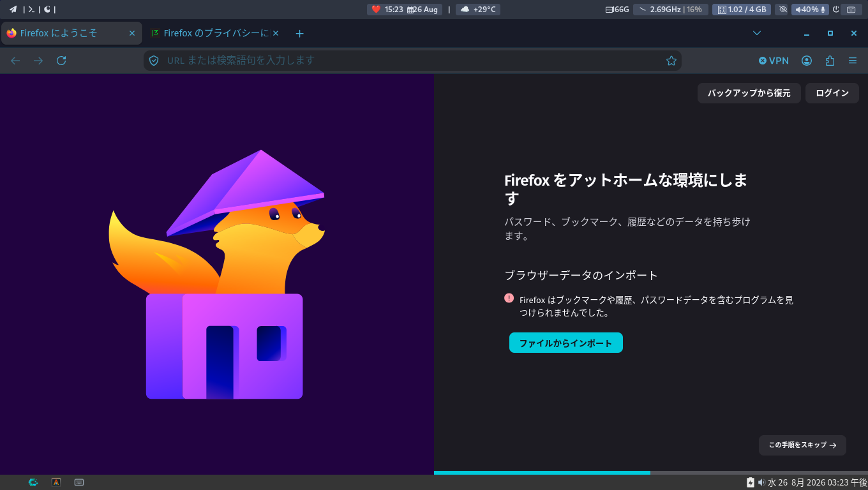Click the weather widget showing +29°C
Viewport: 868px width, 490px height.
[x=478, y=10]
